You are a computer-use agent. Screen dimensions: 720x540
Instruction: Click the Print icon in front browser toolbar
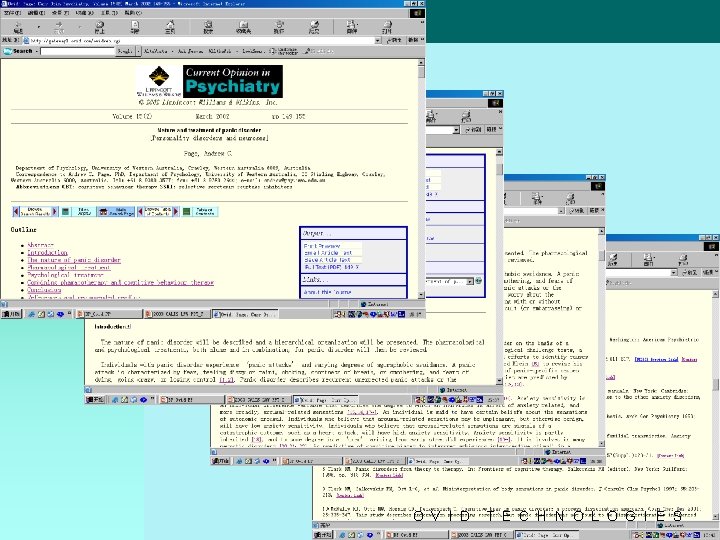click(x=387, y=26)
